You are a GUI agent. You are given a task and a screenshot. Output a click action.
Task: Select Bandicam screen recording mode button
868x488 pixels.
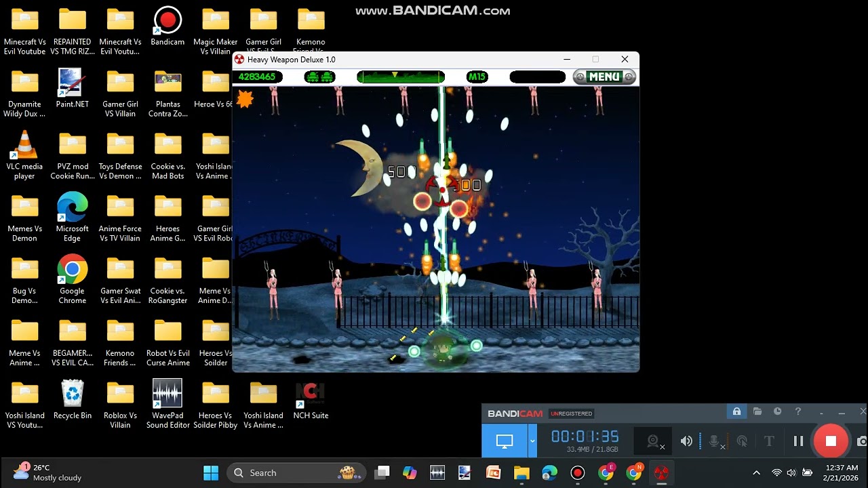point(505,441)
